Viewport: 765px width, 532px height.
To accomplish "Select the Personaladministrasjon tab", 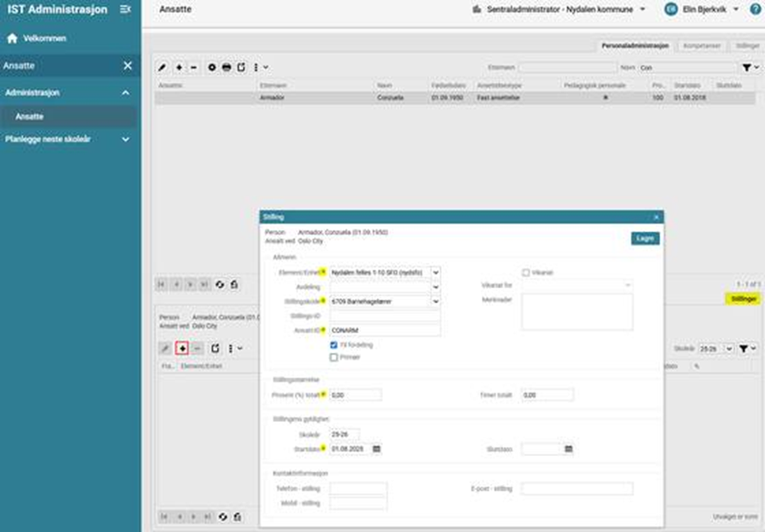I will [636, 45].
